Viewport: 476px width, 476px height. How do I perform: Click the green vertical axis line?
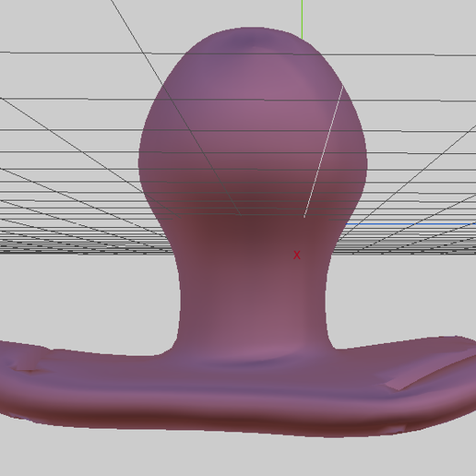(x=302, y=19)
